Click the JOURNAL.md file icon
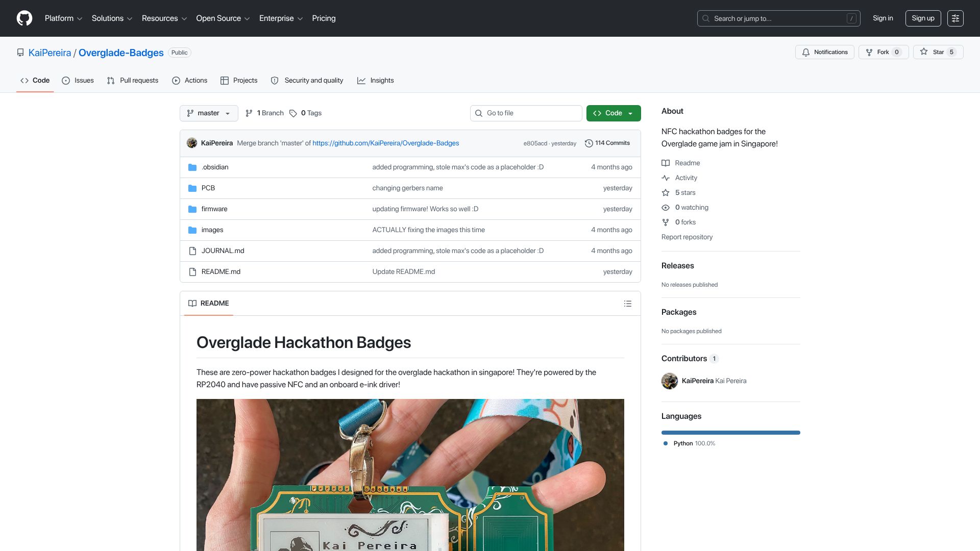 (x=192, y=251)
